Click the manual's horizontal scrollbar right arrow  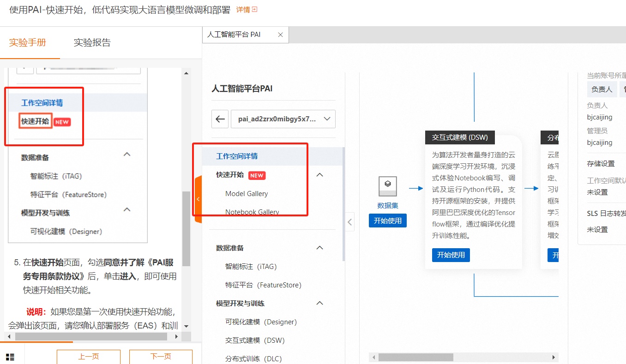(x=176, y=337)
